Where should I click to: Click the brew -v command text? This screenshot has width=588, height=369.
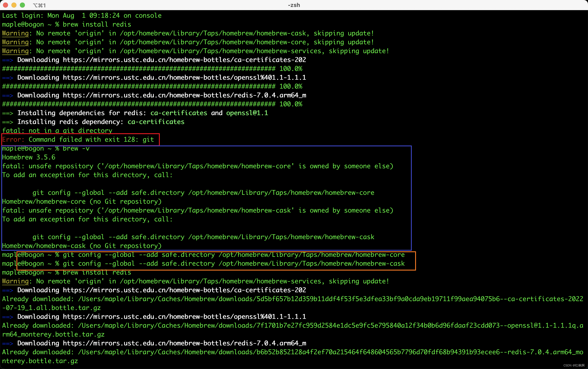coord(76,148)
